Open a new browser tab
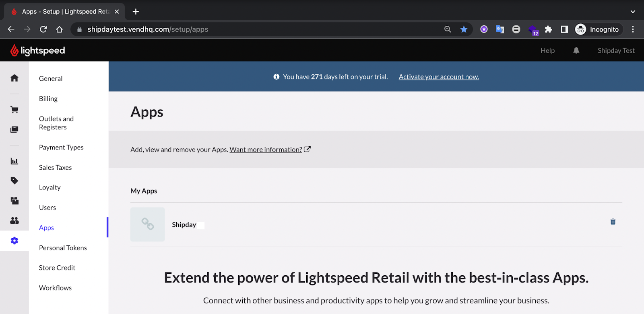The width and height of the screenshot is (644, 314). click(x=136, y=12)
